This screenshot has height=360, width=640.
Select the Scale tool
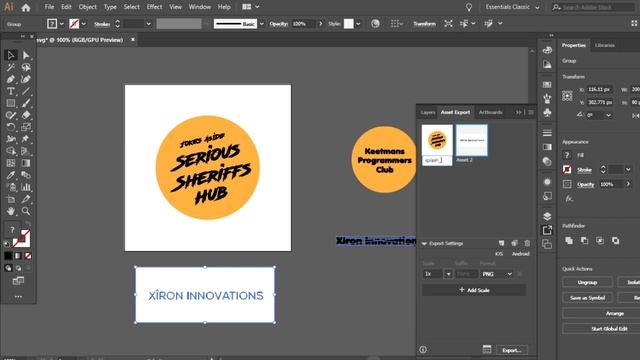point(26,127)
